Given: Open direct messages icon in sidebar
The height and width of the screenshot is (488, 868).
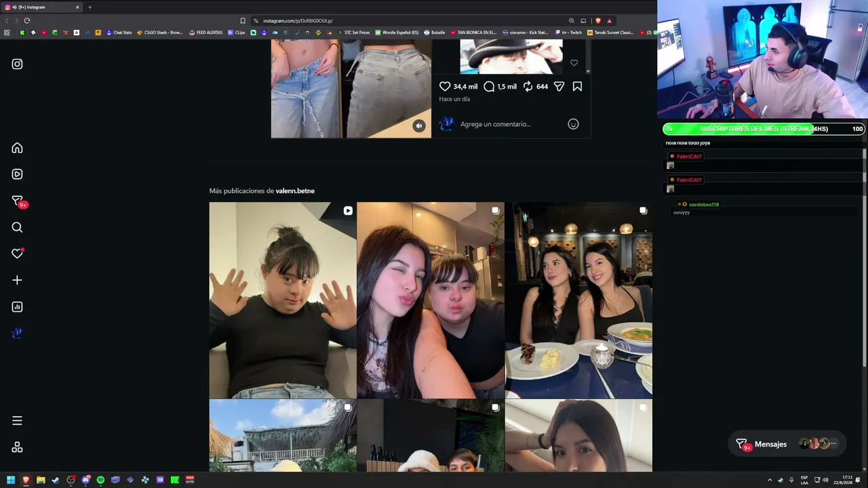Looking at the screenshot, I should pyautogui.click(x=18, y=201).
